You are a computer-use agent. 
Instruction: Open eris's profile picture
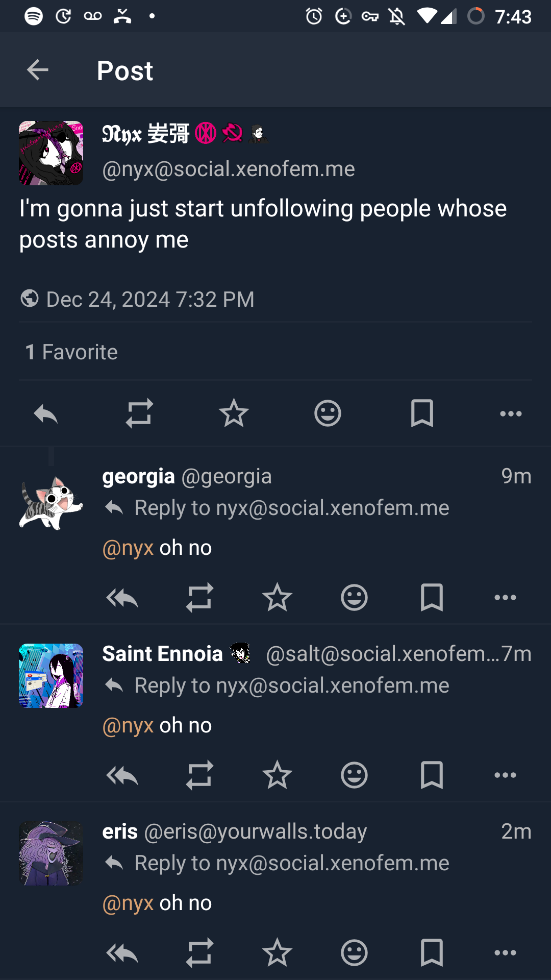tap(51, 853)
